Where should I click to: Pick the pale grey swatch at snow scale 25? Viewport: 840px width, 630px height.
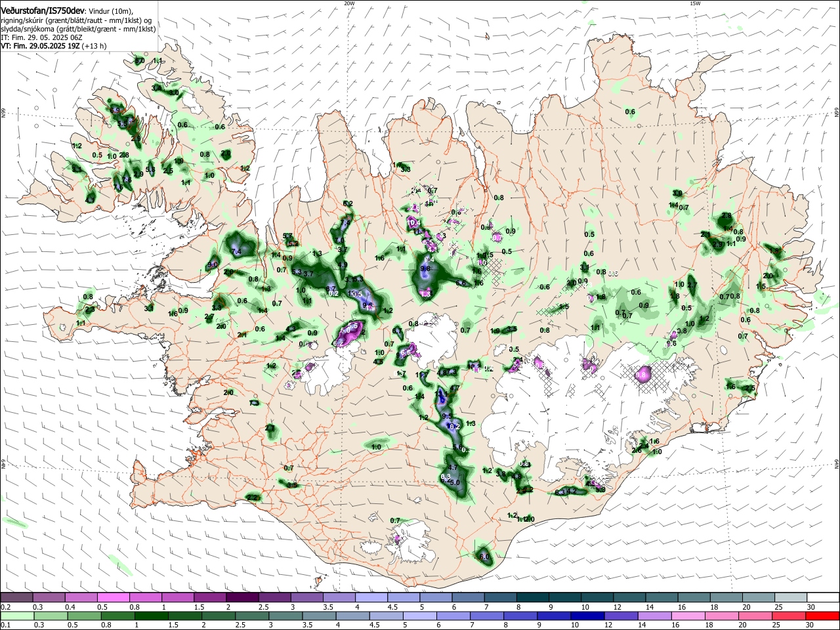pyautogui.click(x=790, y=598)
